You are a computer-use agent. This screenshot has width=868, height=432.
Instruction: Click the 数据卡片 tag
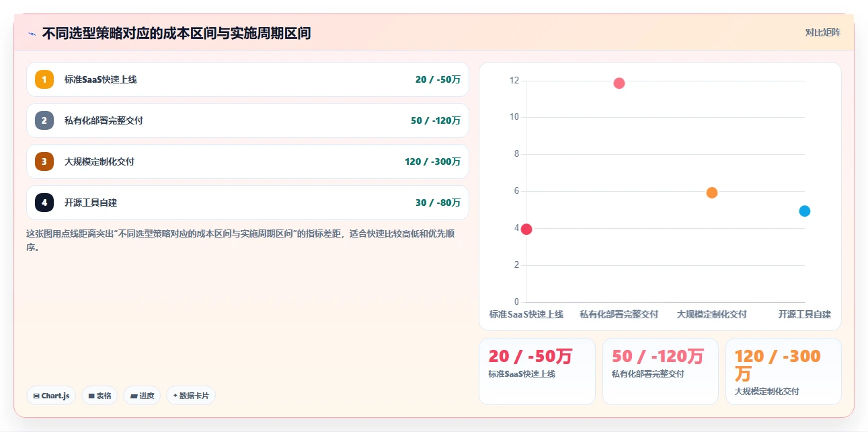pos(191,396)
